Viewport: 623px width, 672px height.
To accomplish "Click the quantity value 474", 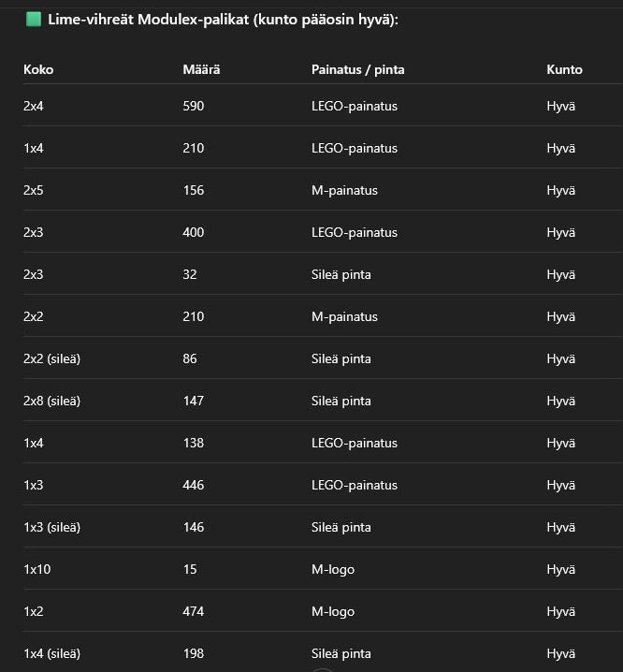I will [194, 611].
